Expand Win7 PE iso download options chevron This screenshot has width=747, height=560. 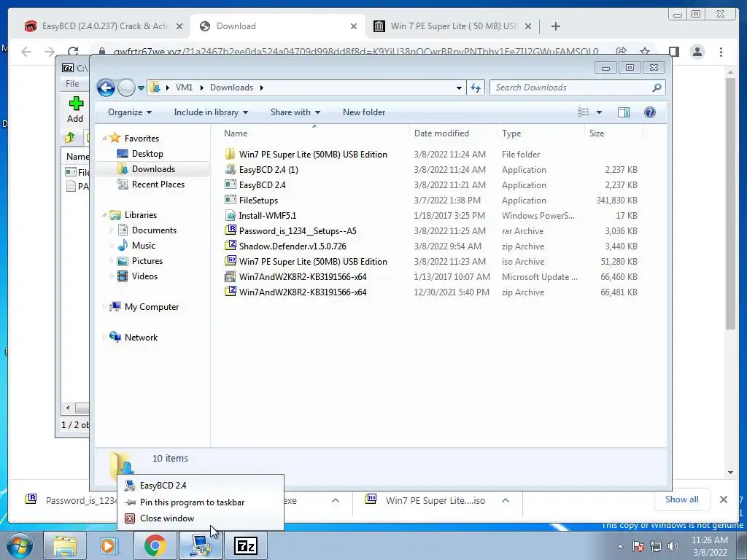pyautogui.click(x=506, y=500)
